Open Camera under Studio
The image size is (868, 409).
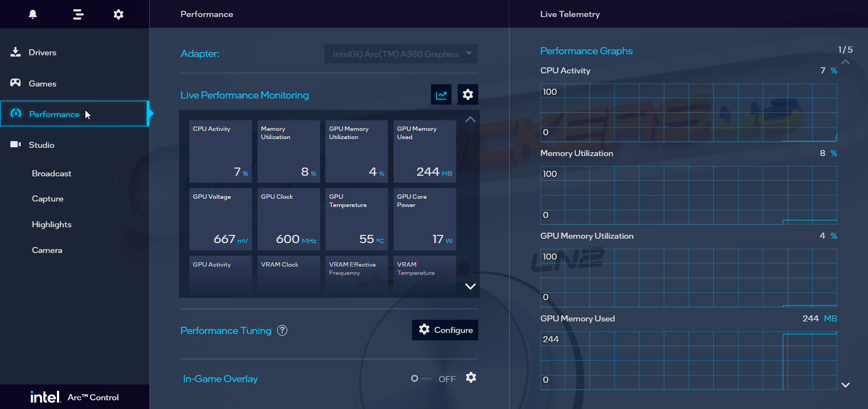coord(47,250)
